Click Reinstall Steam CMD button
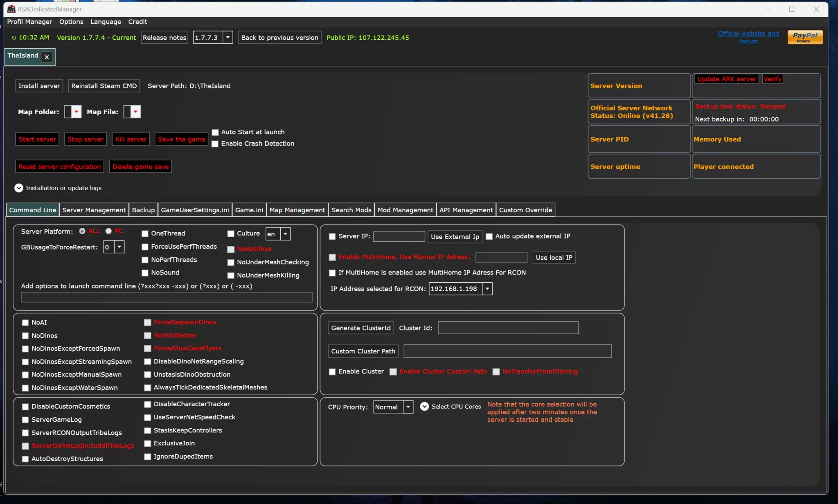 pos(104,86)
